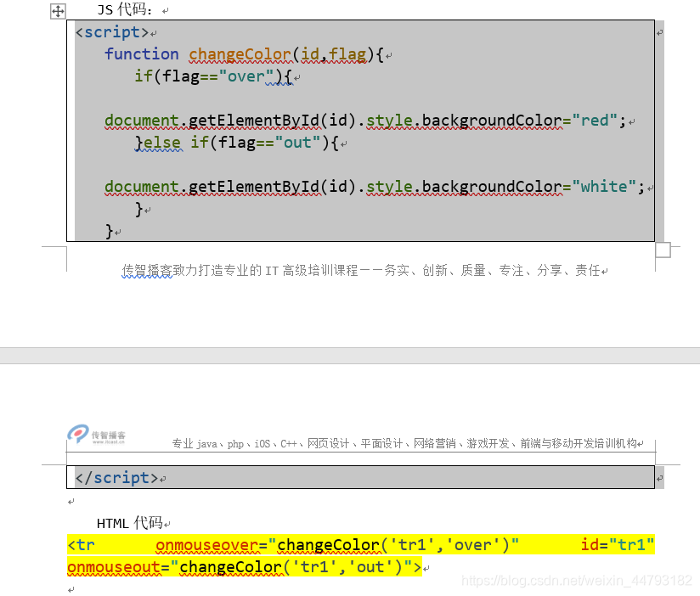Viewport: 700px width, 596px height.
Task: Click the '</script>' closing tag line
Action: pyautogui.click(x=116, y=478)
